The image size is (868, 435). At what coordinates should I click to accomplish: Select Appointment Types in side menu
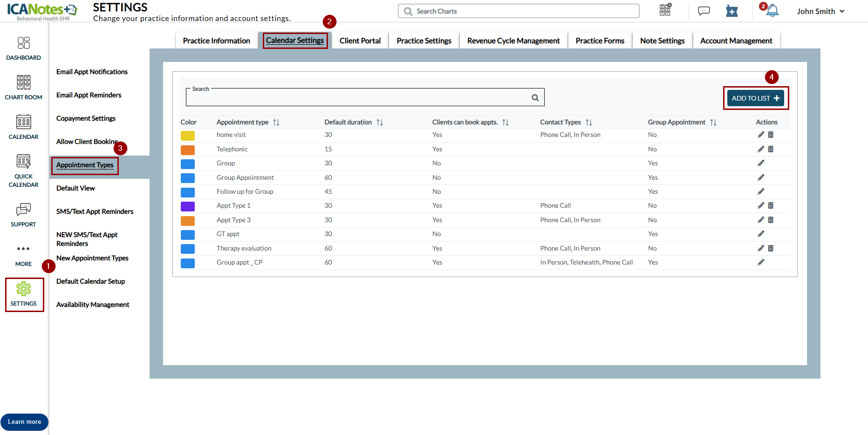pos(85,165)
